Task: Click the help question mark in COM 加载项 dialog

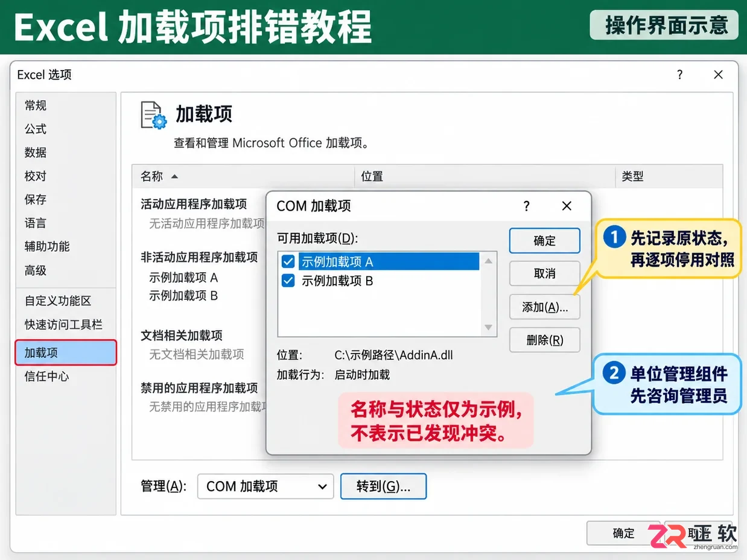Action: tap(527, 206)
